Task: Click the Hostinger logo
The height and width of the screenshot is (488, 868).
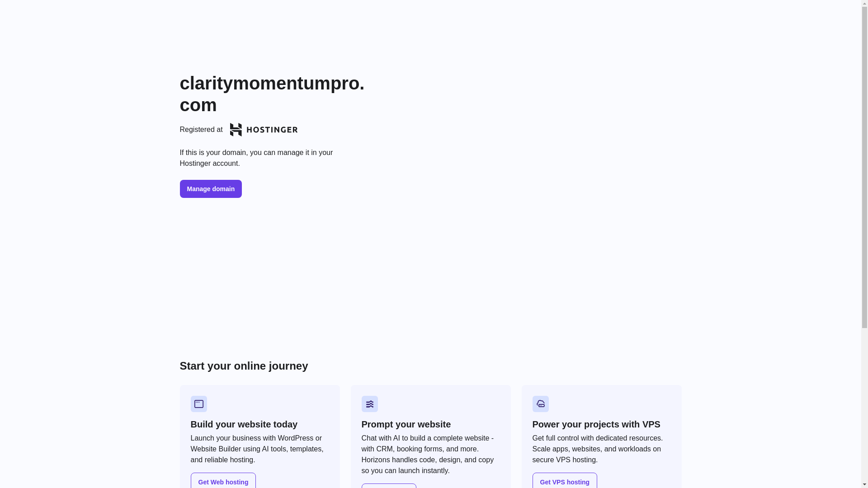Action: 264,130
